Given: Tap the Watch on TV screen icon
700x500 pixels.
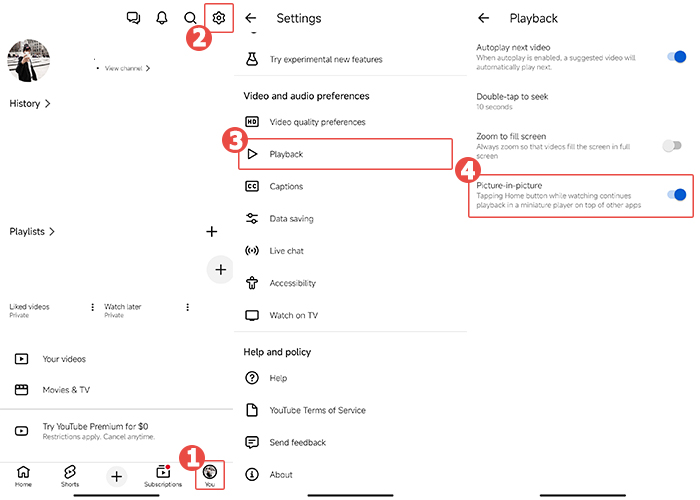Looking at the screenshot, I should click(x=252, y=315).
